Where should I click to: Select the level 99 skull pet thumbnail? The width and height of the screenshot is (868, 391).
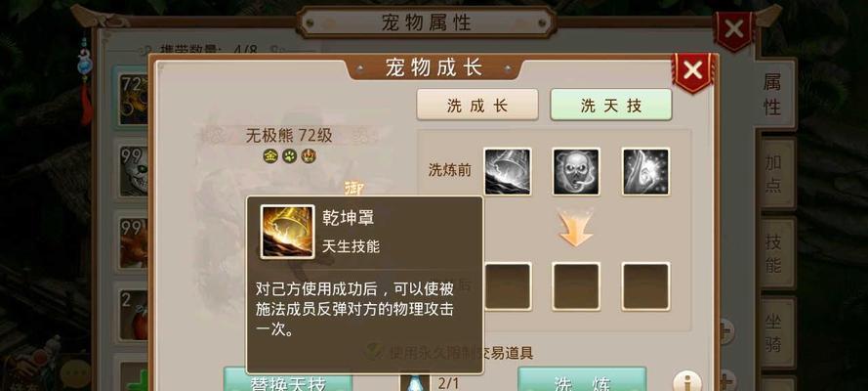tap(133, 171)
